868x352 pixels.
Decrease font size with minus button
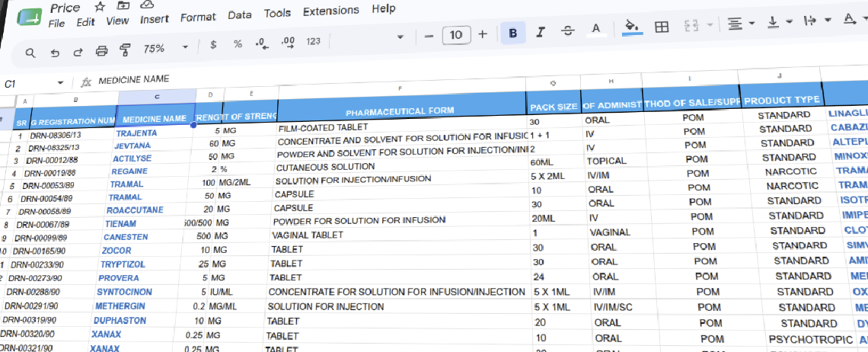click(x=429, y=36)
